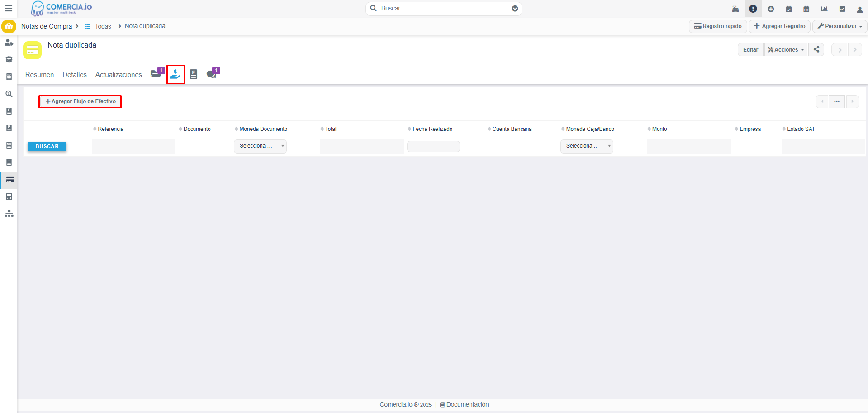Click the Registro rapido button

[x=718, y=26]
